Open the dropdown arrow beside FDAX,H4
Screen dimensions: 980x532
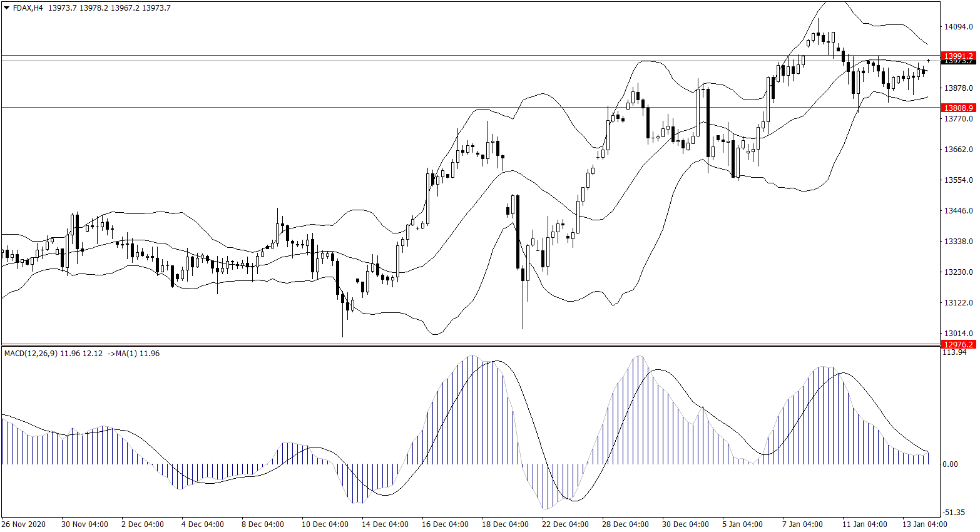[x=7, y=8]
